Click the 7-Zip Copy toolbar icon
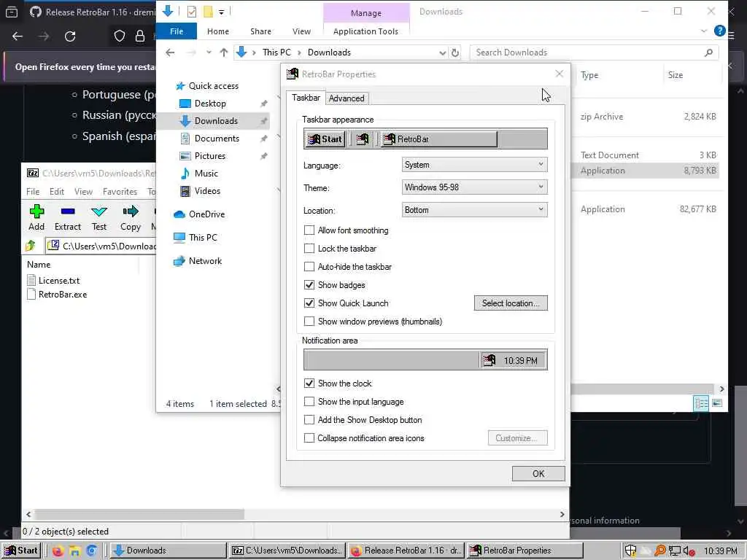The height and width of the screenshot is (560, 747). click(x=131, y=211)
